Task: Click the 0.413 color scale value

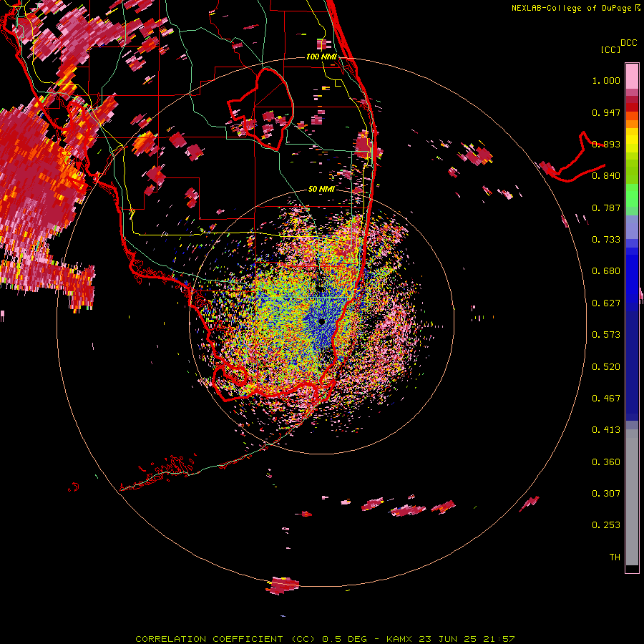Action: [606, 430]
